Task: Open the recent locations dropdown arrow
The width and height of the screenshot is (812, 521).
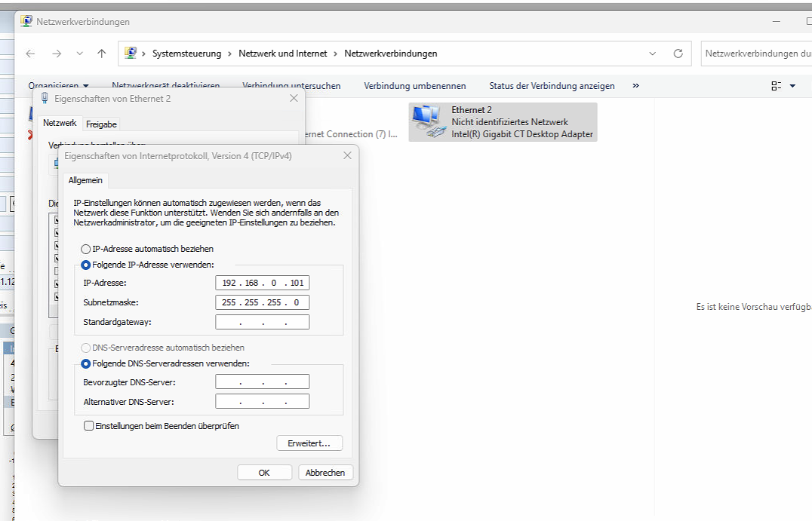Action: pos(80,54)
